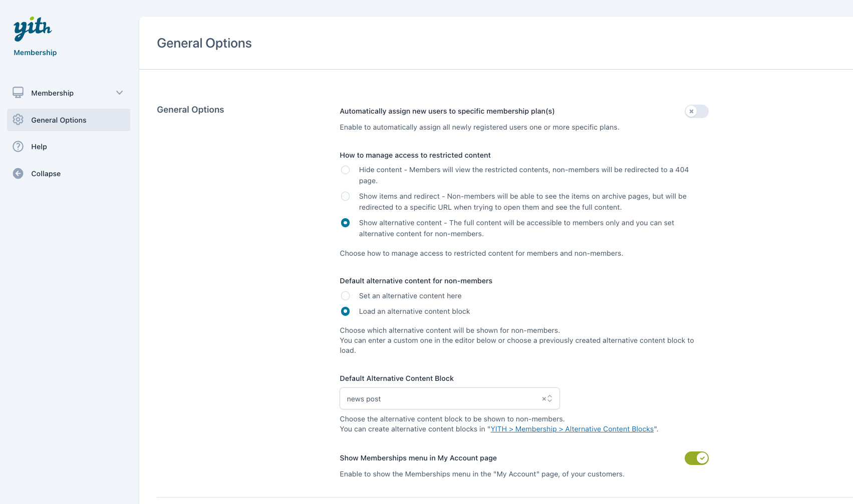Viewport: 853px width, 504px height.
Task: Select Set an alternative content here
Action: (345, 296)
